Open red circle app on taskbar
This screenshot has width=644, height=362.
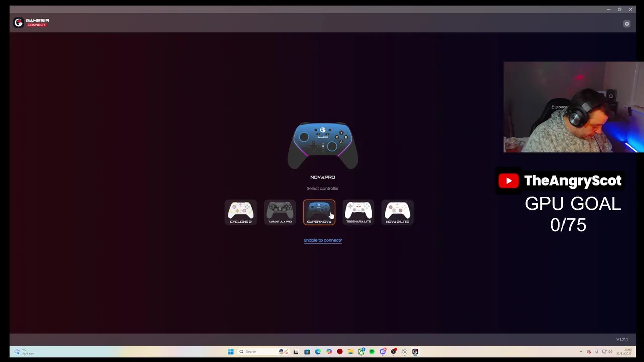point(340,352)
